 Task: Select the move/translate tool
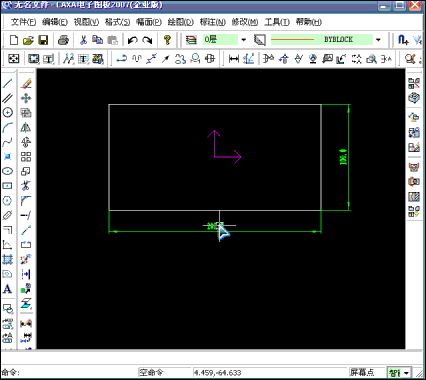click(26, 98)
